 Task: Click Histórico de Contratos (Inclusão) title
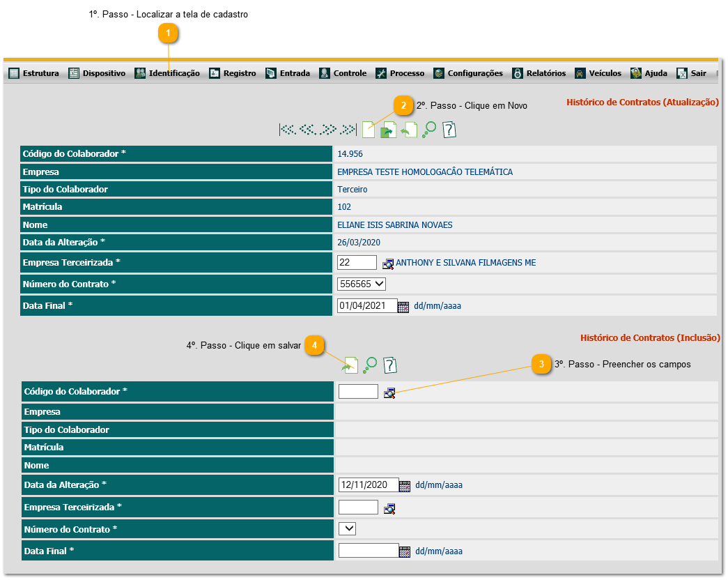(x=650, y=338)
